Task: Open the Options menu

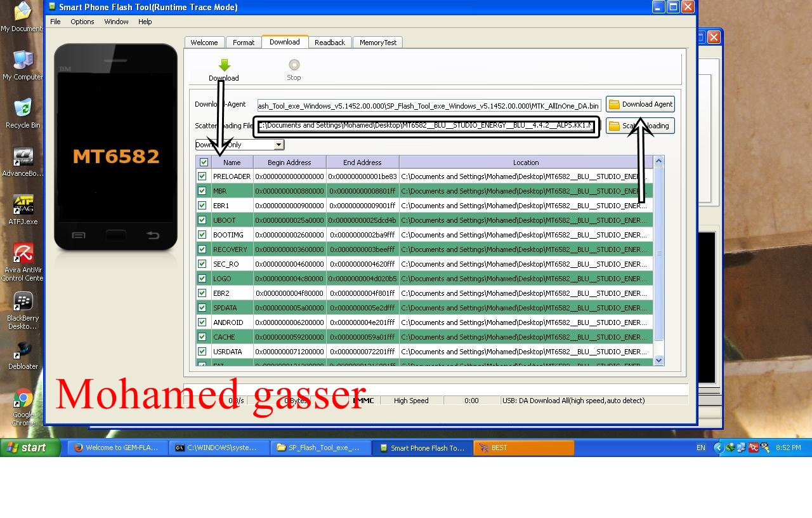Action: pyautogui.click(x=82, y=22)
